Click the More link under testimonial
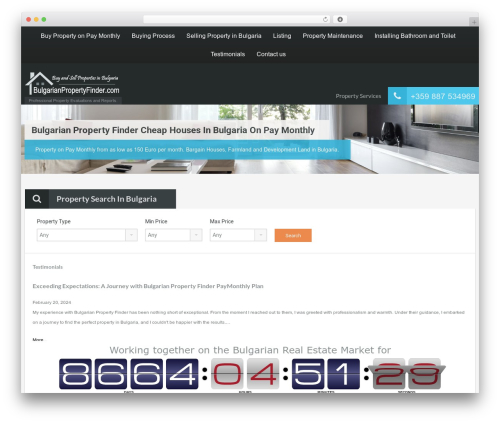This screenshot has width=500, height=423. click(38, 340)
